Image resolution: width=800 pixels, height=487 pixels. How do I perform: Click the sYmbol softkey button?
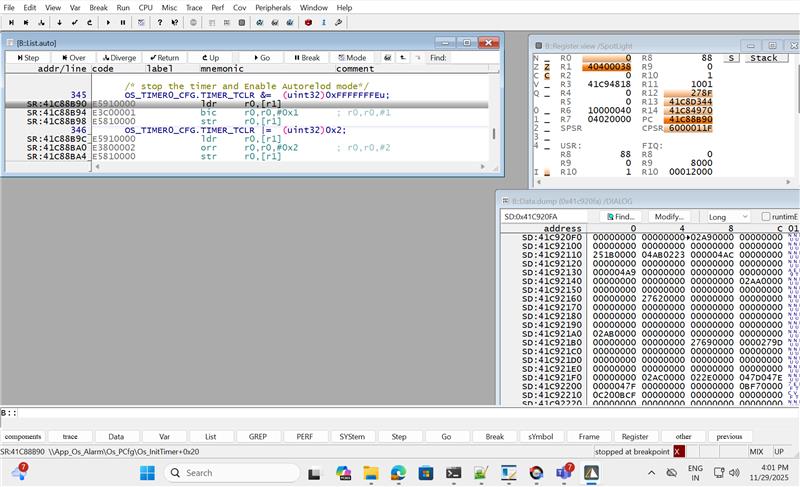541,437
